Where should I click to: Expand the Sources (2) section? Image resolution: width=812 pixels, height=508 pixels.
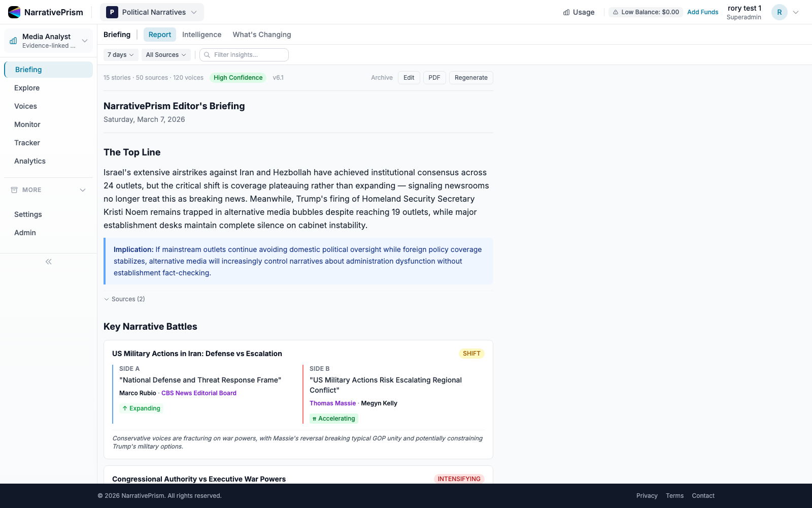[124, 299]
